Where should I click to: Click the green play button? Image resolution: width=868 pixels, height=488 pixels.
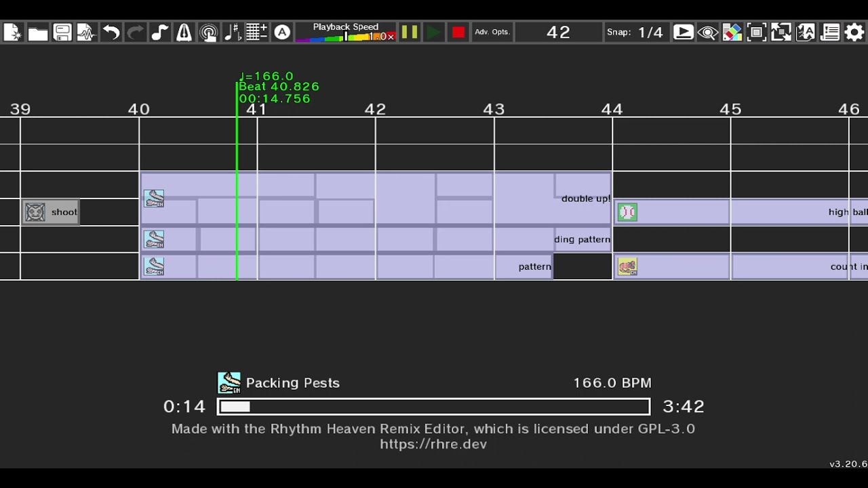433,33
